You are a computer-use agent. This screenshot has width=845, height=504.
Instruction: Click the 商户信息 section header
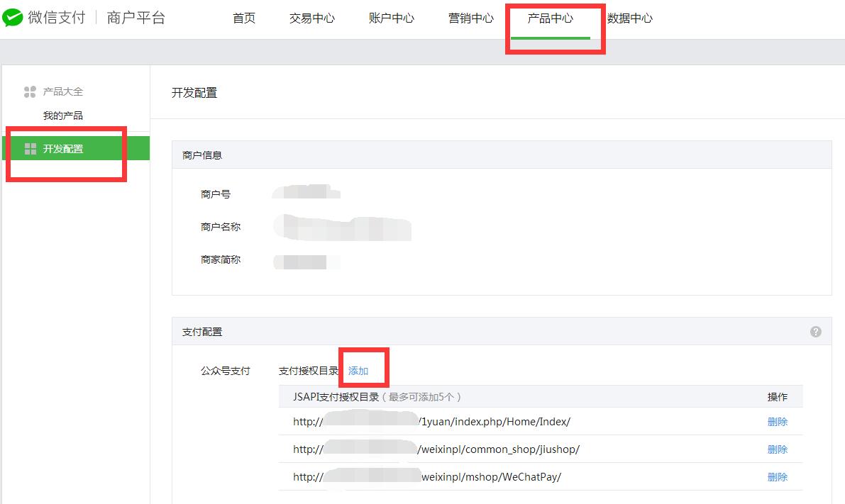202,156
